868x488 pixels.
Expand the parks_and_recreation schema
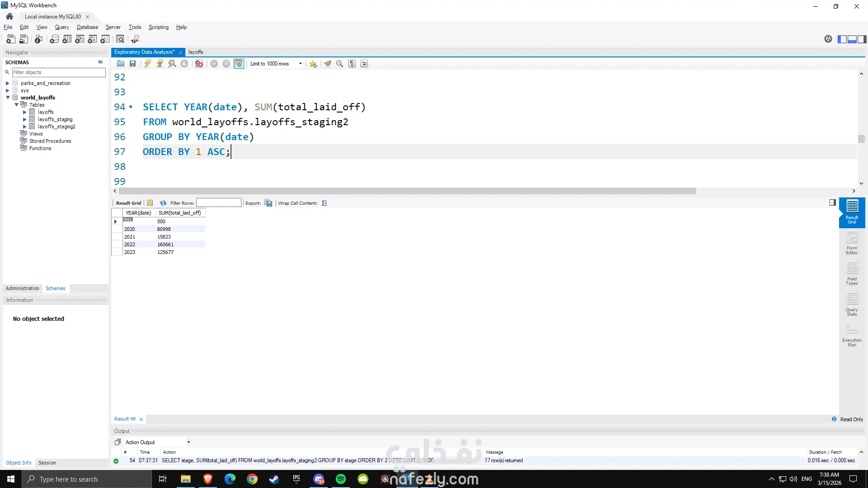(x=8, y=83)
